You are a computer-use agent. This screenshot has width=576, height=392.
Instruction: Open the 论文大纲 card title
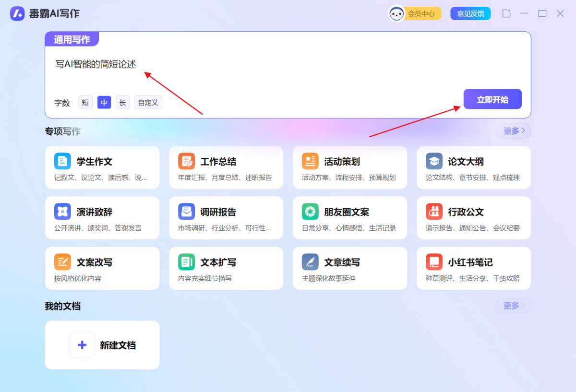tap(466, 162)
